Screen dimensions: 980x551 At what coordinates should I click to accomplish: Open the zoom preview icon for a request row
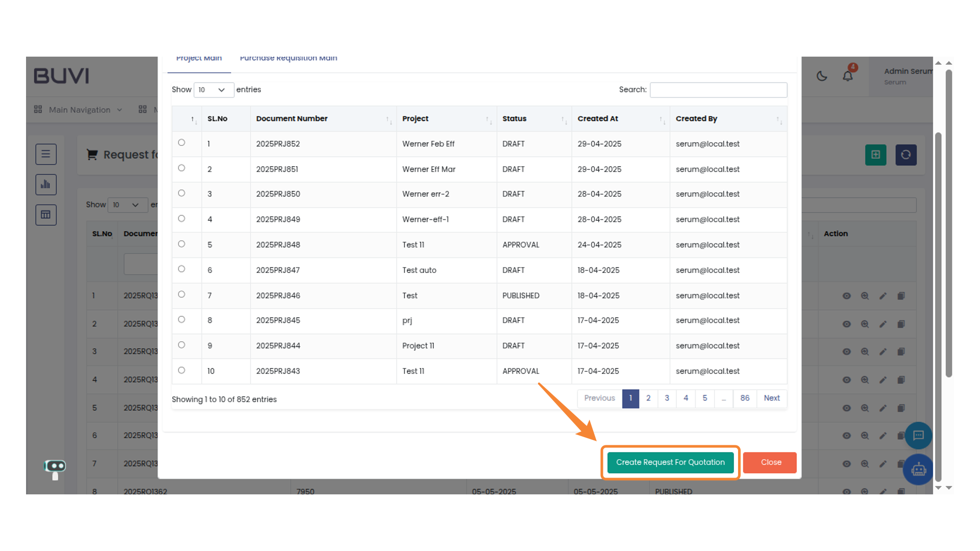click(865, 296)
